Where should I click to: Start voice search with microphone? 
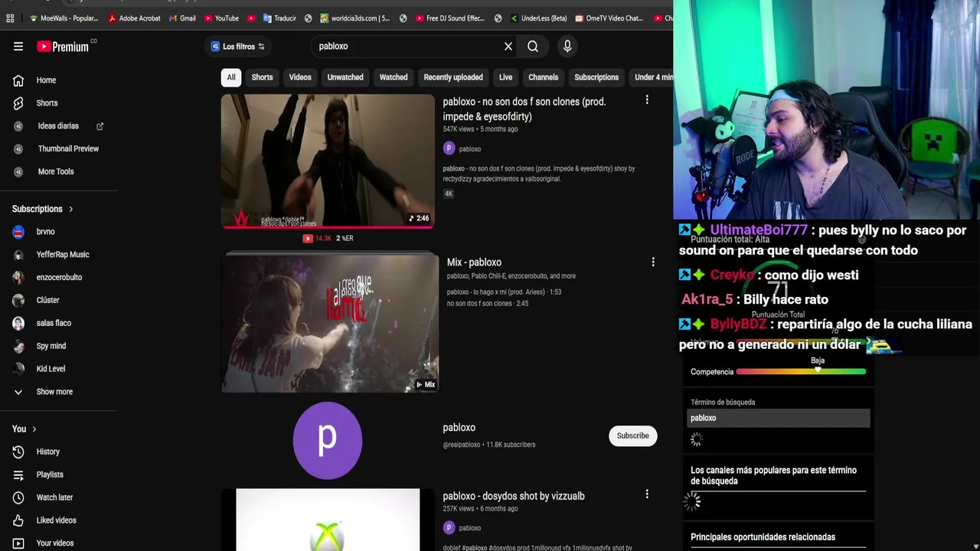point(567,47)
